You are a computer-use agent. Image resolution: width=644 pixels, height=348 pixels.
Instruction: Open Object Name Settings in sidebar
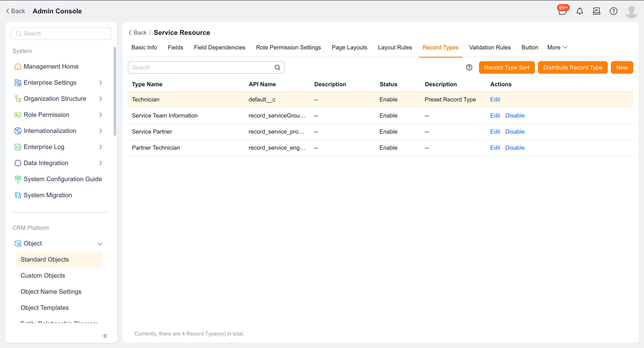point(51,291)
